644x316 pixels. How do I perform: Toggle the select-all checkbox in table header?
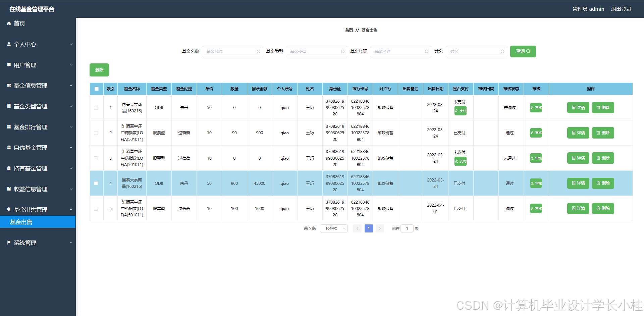(97, 89)
